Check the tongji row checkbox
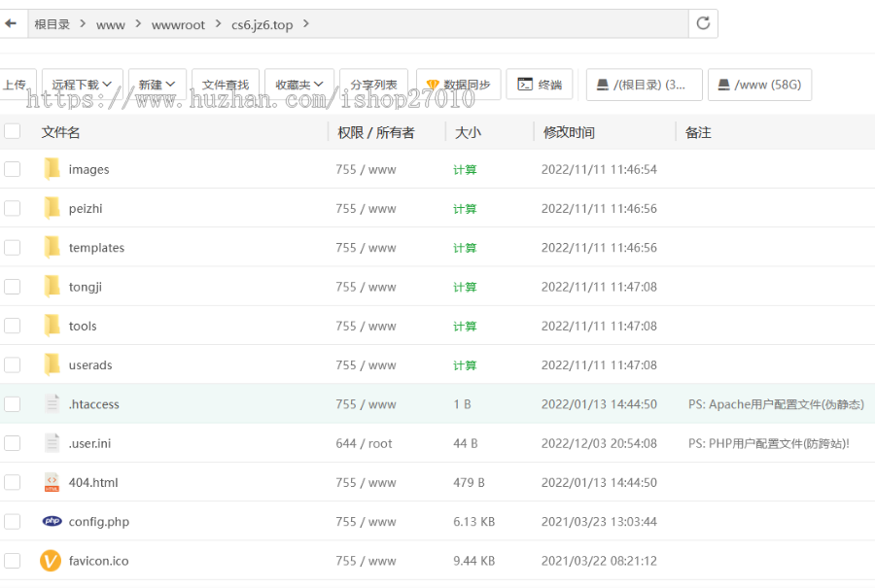The width and height of the screenshot is (875, 588). coord(13,287)
